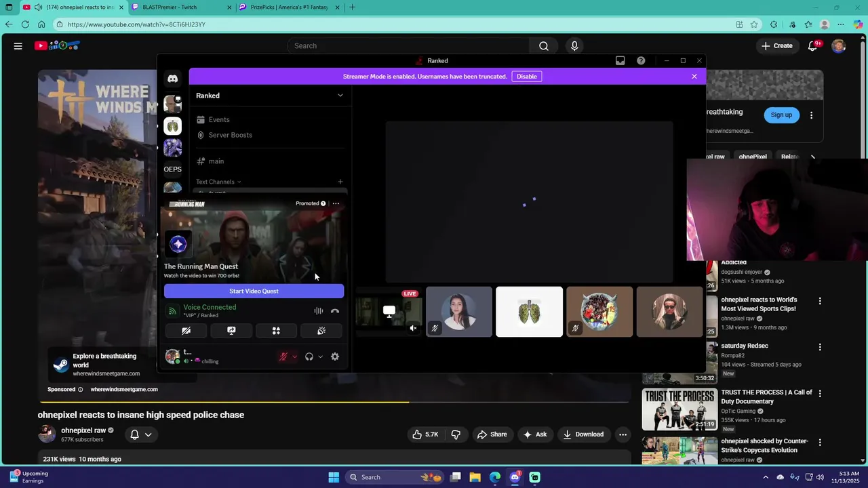The image size is (868, 488).
Task: Mute the YouTube tab speaker icon
Action: pyautogui.click(x=37, y=7)
